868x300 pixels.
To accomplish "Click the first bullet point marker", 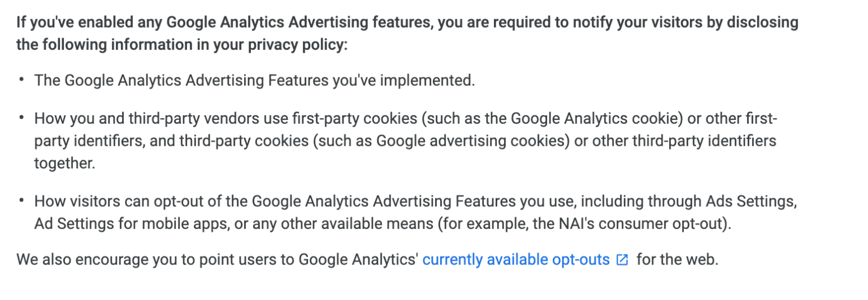I will [x=21, y=80].
